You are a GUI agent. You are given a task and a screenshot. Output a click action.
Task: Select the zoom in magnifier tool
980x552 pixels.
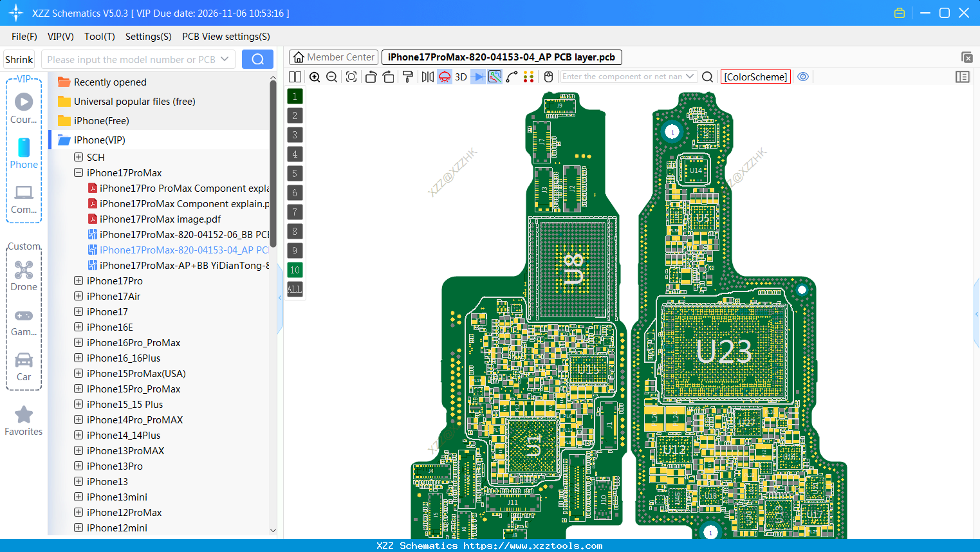coord(315,77)
